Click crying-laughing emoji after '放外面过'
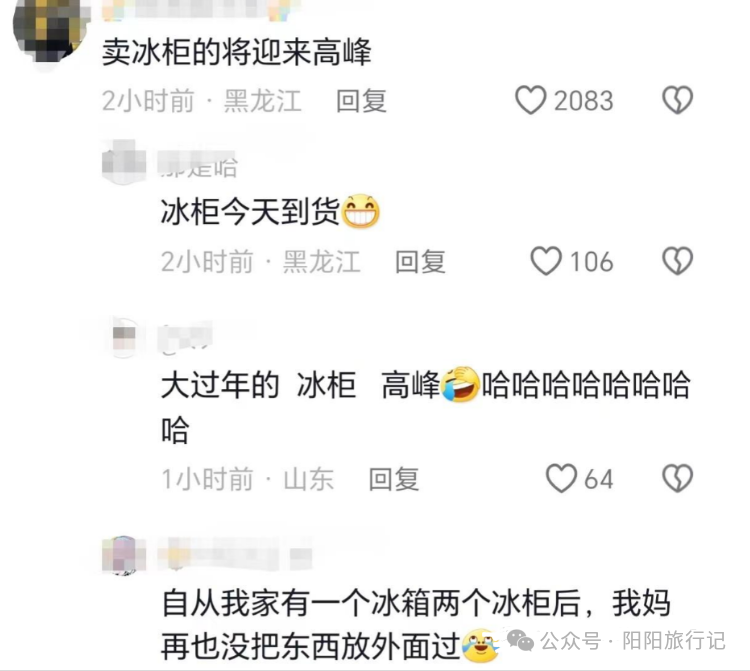 [481, 646]
